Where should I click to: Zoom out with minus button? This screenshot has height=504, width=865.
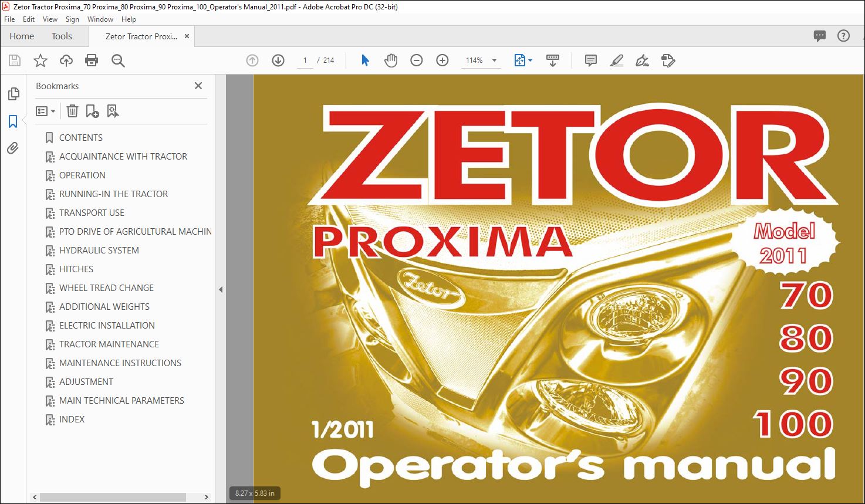tap(417, 60)
